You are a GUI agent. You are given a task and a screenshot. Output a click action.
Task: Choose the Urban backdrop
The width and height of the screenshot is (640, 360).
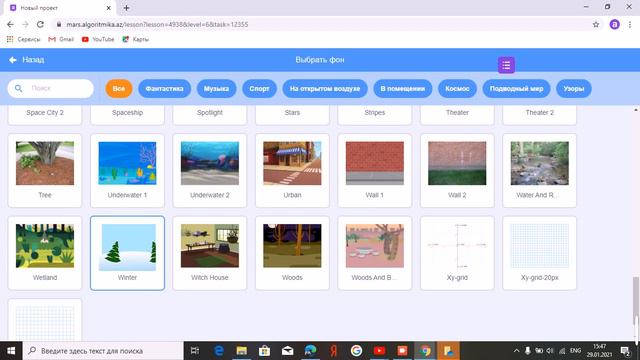[292, 171]
